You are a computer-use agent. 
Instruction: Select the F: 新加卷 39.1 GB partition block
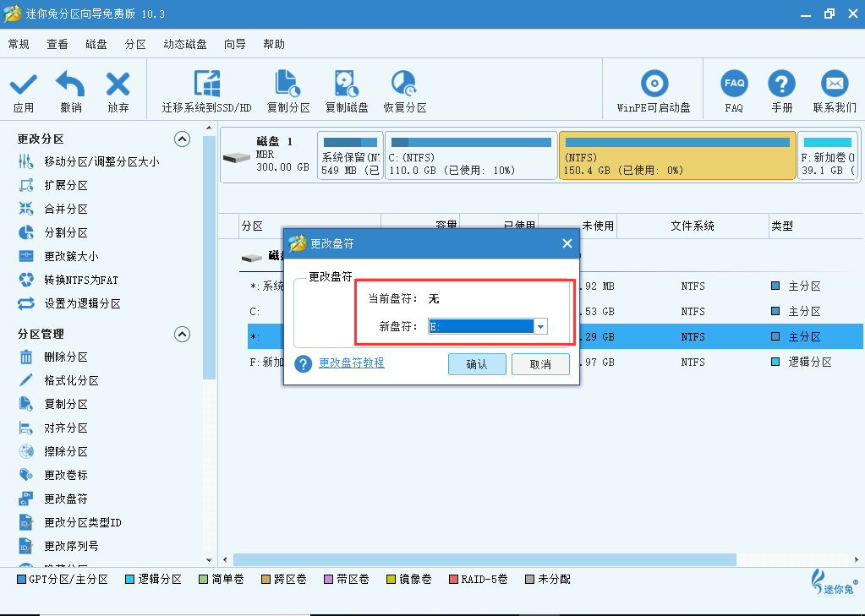(x=828, y=155)
